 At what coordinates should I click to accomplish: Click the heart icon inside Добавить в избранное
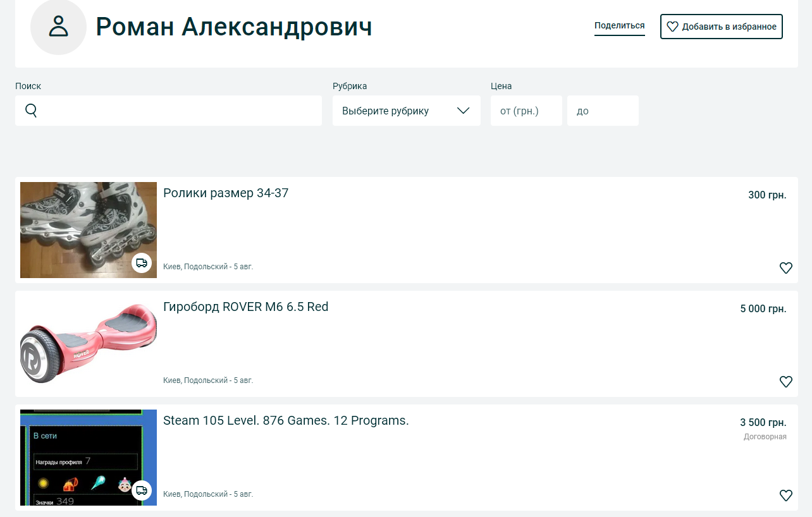click(x=673, y=27)
